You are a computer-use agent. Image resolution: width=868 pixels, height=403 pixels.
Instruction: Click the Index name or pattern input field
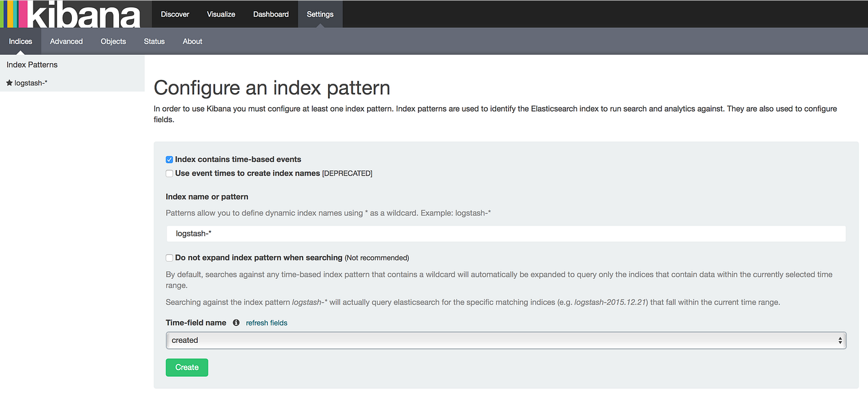coord(505,234)
